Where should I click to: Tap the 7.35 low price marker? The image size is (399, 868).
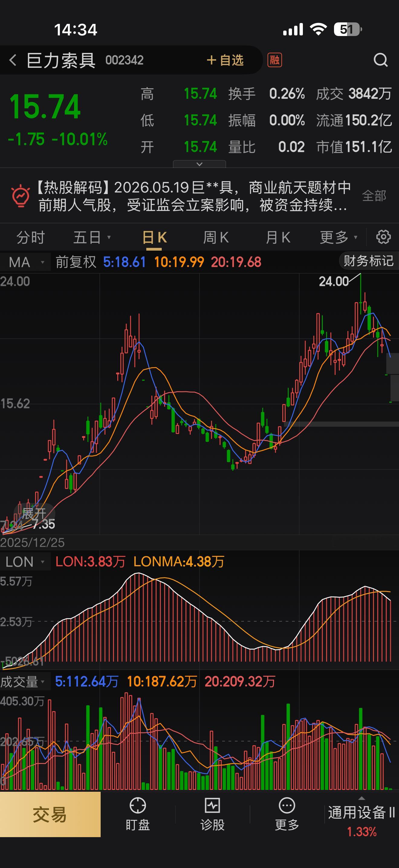click(44, 524)
